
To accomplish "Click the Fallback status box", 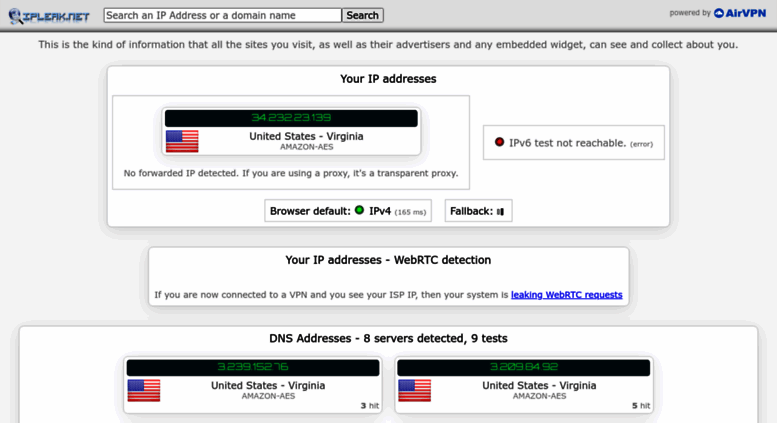I will [478, 211].
